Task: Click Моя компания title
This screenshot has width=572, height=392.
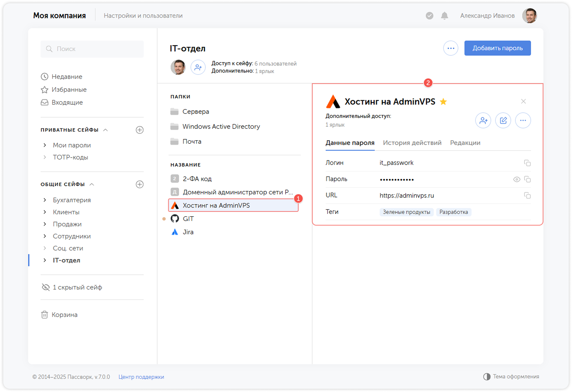Action: click(x=60, y=16)
